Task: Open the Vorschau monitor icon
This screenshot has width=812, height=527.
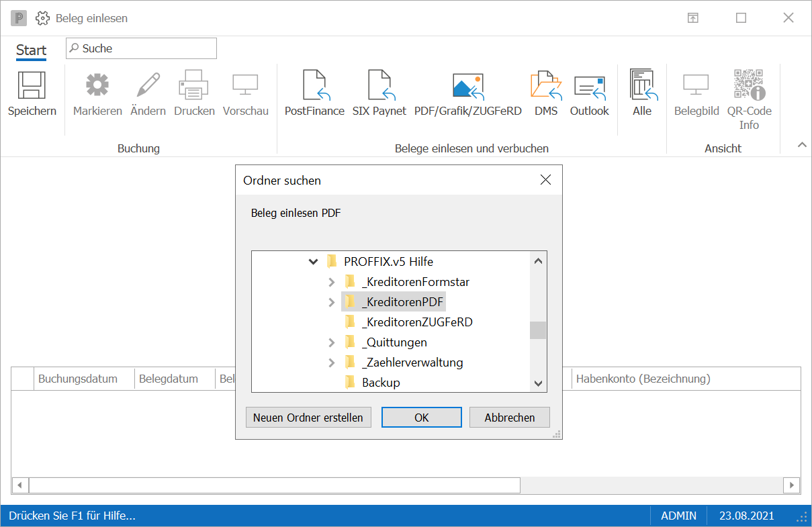Action: 246,85
